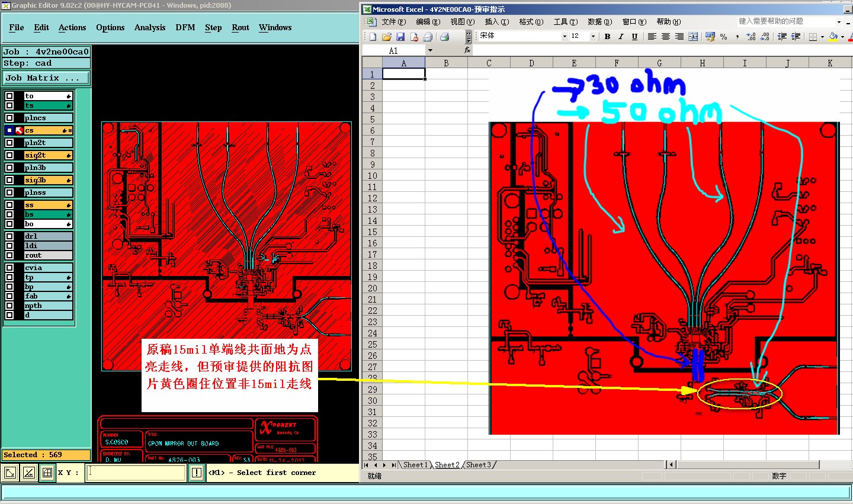This screenshot has height=504, width=853.
Task: Click the red arrow icon on cs layer
Action: pyautogui.click(x=19, y=130)
